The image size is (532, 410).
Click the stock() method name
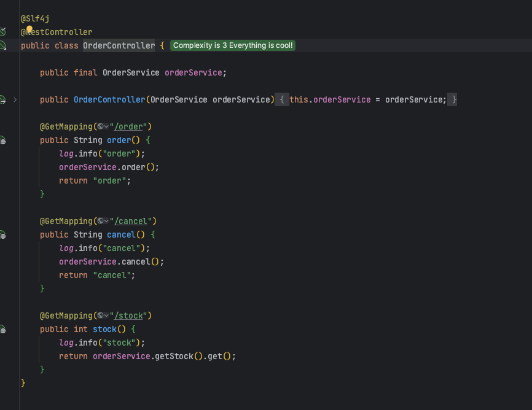(104, 329)
